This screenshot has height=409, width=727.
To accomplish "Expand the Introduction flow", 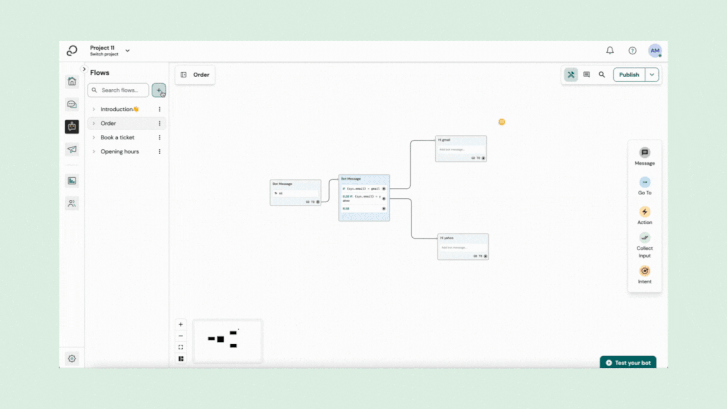I will tap(94, 110).
